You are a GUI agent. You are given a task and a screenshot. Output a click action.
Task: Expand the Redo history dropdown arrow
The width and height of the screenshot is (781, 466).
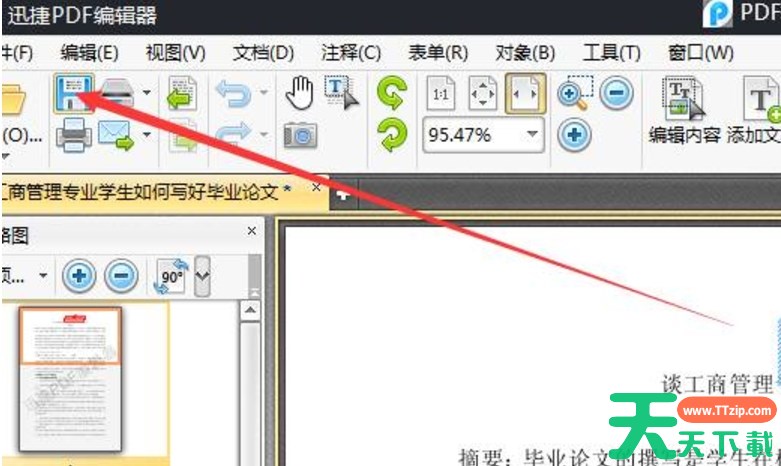coord(264,134)
